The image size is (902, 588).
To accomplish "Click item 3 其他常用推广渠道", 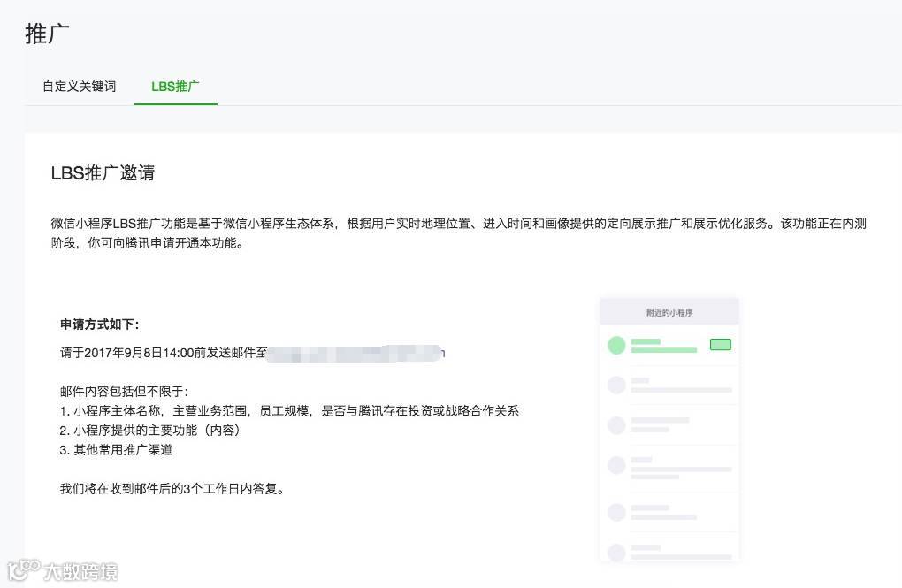I will pyautogui.click(x=116, y=450).
